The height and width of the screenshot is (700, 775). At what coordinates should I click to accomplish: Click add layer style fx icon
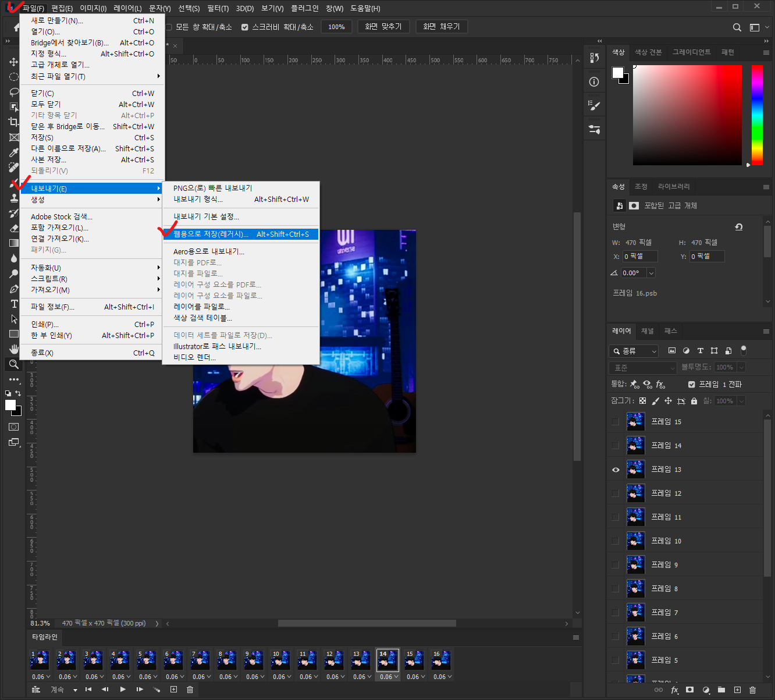click(674, 690)
